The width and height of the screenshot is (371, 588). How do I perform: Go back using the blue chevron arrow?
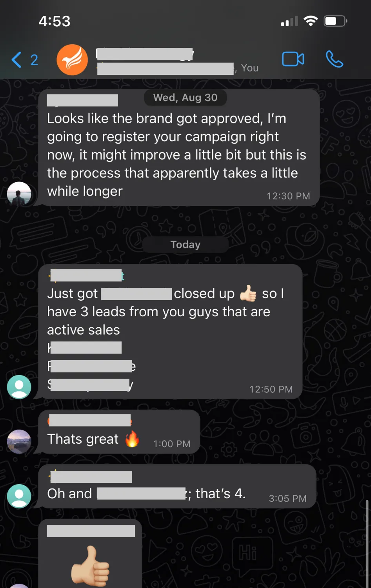click(x=16, y=60)
